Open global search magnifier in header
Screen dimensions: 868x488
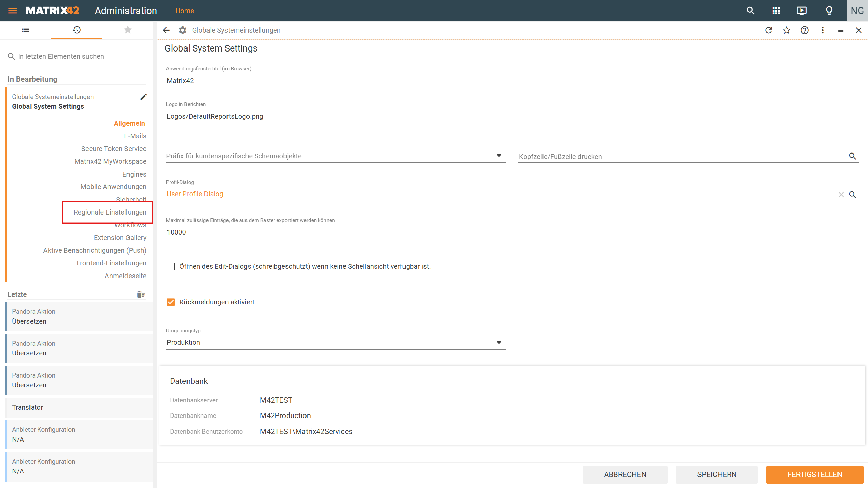(x=750, y=11)
